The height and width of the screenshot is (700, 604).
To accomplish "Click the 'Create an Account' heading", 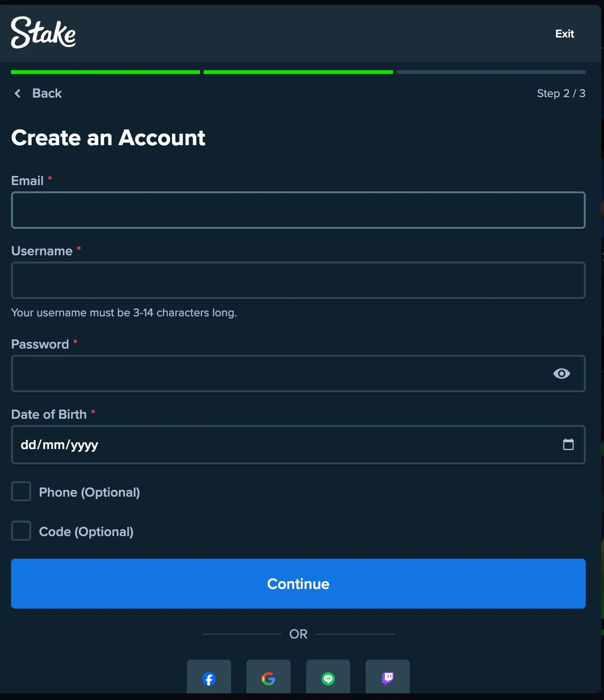I will click(108, 138).
